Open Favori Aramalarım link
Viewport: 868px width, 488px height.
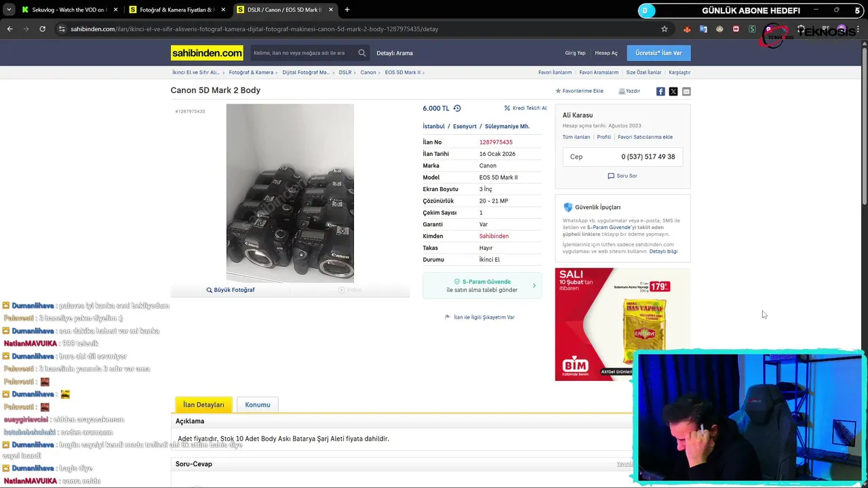point(599,73)
